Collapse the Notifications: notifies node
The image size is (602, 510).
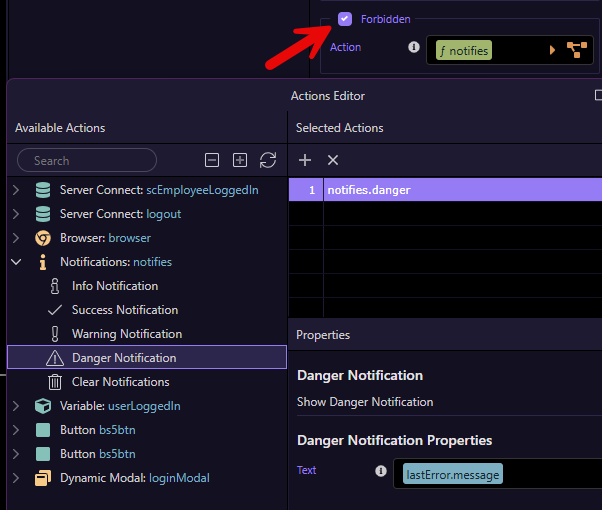point(16,262)
